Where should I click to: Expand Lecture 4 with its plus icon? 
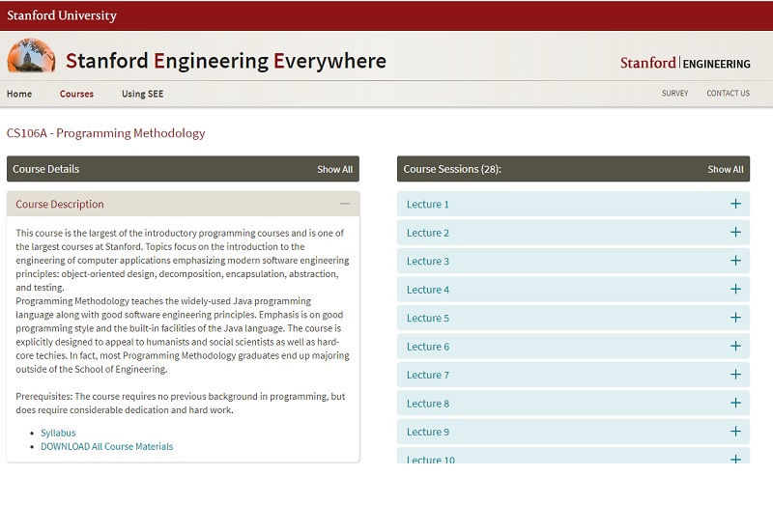(735, 289)
